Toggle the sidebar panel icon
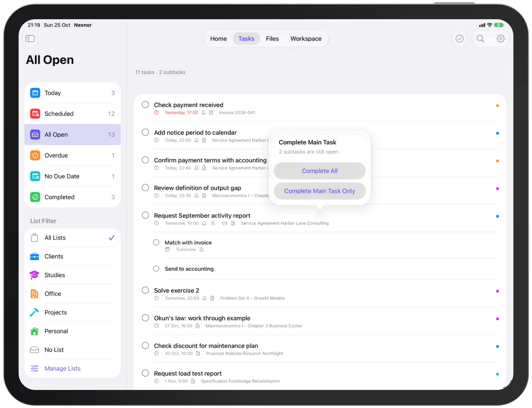This screenshot has width=532, height=408. point(30,39)
